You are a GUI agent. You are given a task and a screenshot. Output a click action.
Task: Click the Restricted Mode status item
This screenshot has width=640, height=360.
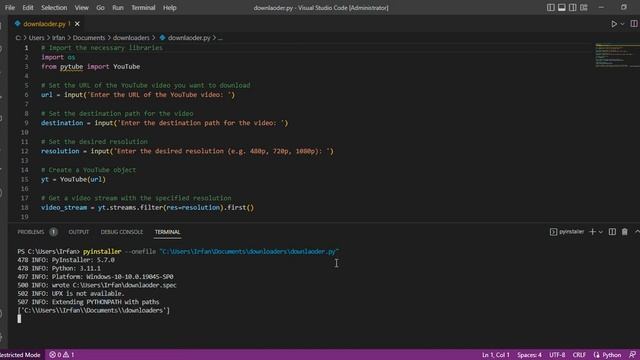coord(20,355)
